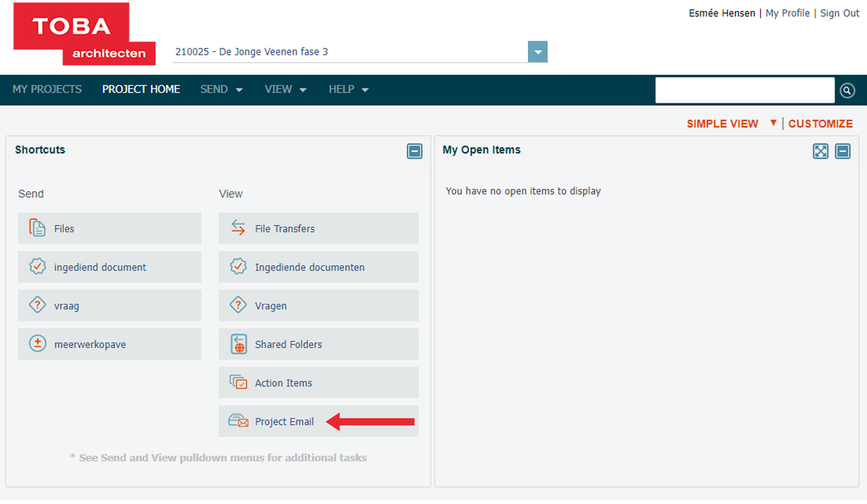Expand the SEND menu
Screen dimensions: 867x504
(221, 89)
